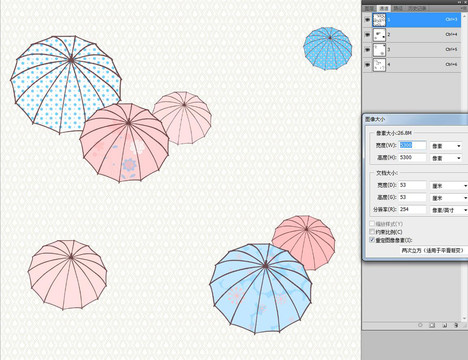Viewport: 468px width, 360px height.
Task: Switch to the 路径 (Paths) tab
Action: [398, 8]
